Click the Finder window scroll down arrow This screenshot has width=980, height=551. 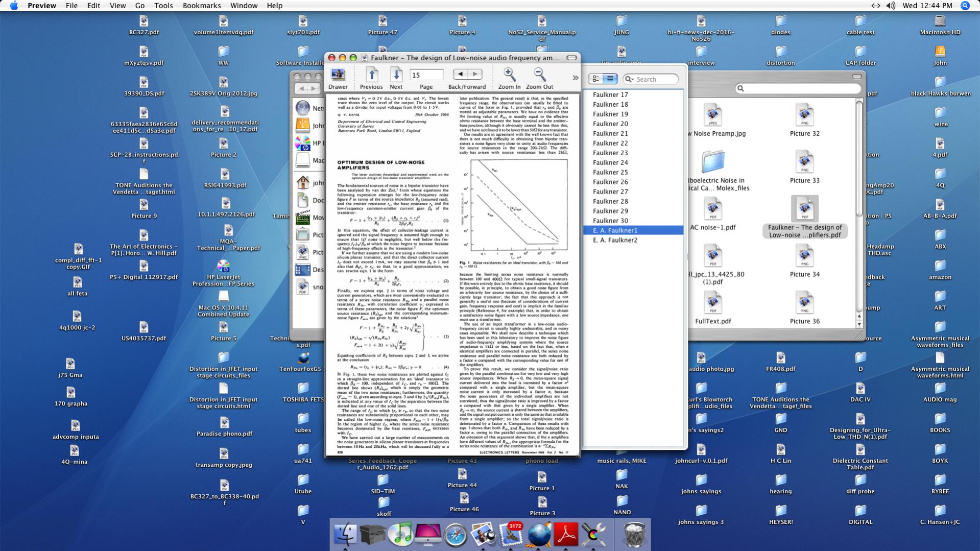(858, 324)
